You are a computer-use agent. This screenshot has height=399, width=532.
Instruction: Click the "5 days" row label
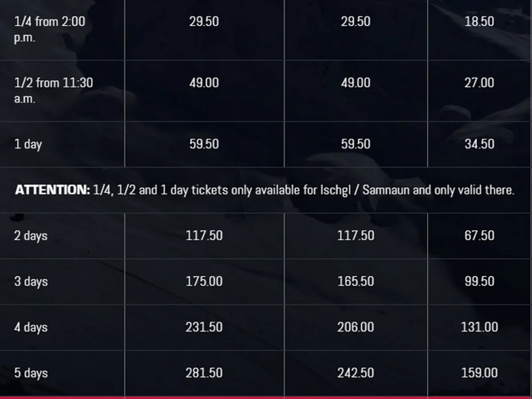(x=31, y=373)
